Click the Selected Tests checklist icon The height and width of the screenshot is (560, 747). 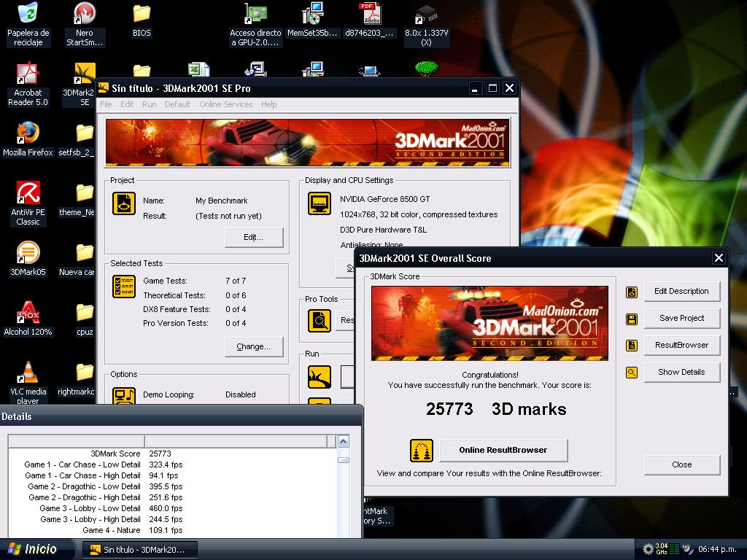(x=124, y=287)
